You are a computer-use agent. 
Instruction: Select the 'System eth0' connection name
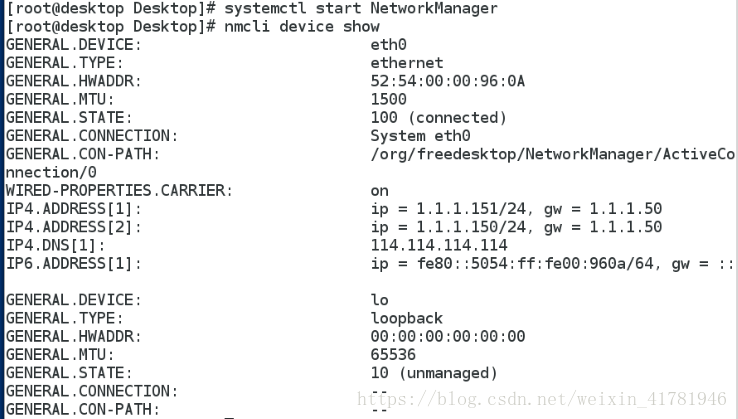click(420, 136)
